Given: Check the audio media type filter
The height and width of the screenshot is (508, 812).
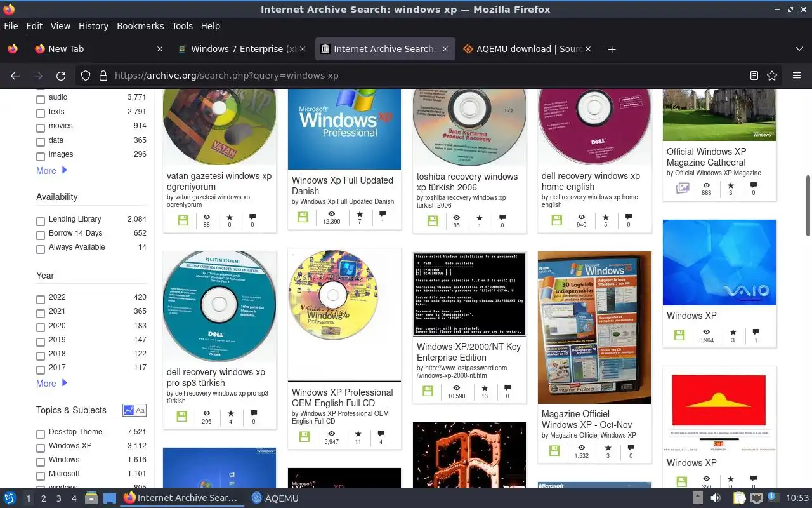Looking at the screenshot, I should [41, 99].
